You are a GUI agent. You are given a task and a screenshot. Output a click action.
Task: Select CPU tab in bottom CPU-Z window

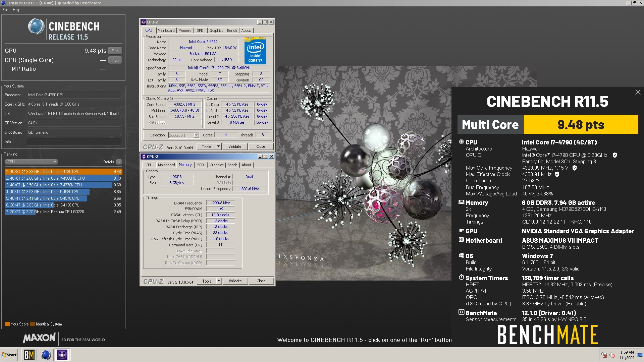[x=149, y=165]
